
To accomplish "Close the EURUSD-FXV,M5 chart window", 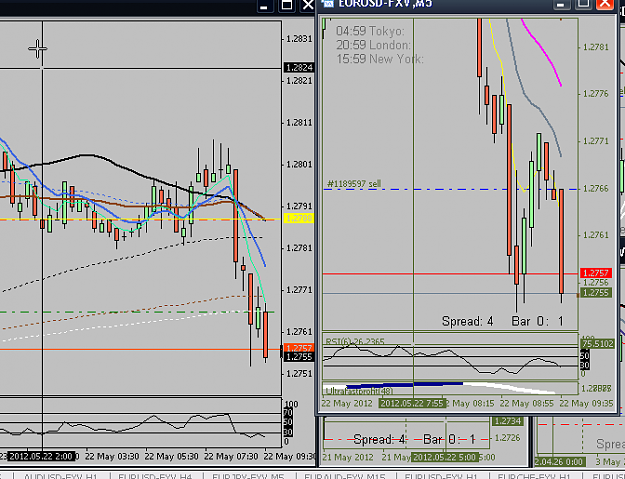I will (x=605, y=4).
